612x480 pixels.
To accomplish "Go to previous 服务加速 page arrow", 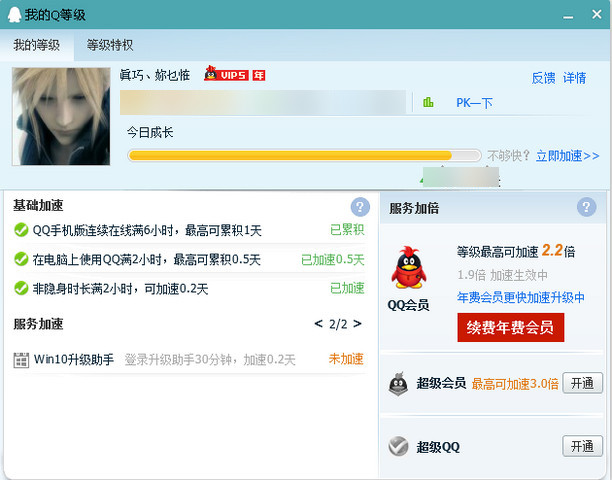I will tap(319, 324).
